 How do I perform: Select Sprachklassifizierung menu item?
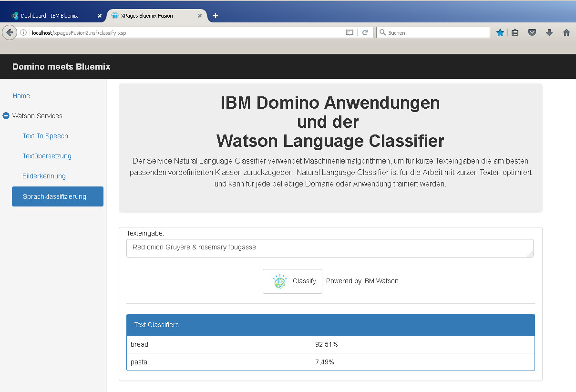click(58, 196)
